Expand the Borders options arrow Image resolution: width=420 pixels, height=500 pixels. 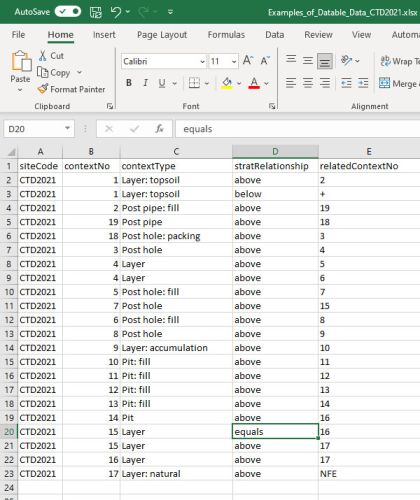207,83
